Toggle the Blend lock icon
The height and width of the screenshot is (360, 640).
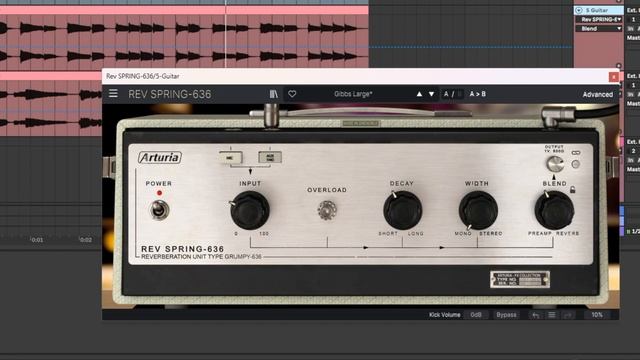click(573, 190)
